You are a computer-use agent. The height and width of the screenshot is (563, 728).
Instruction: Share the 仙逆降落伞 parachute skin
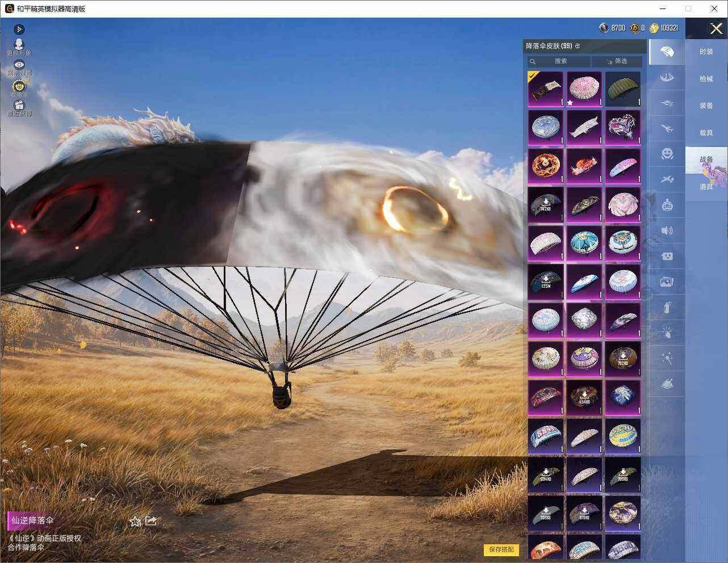(151, 520)
